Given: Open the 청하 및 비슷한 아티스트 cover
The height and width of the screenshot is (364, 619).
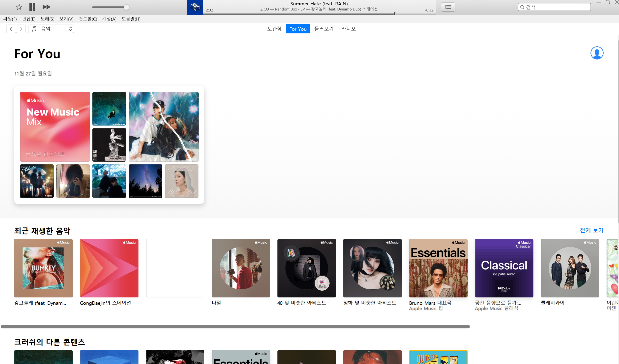Looking at the screenshot, I should coord(372,268).
